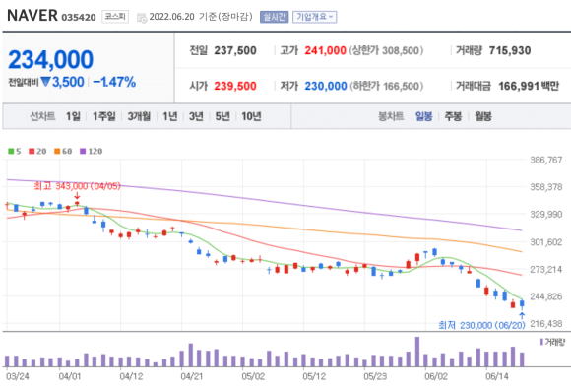
Task: Click the 273,214 price axis label
Action: 545,270
